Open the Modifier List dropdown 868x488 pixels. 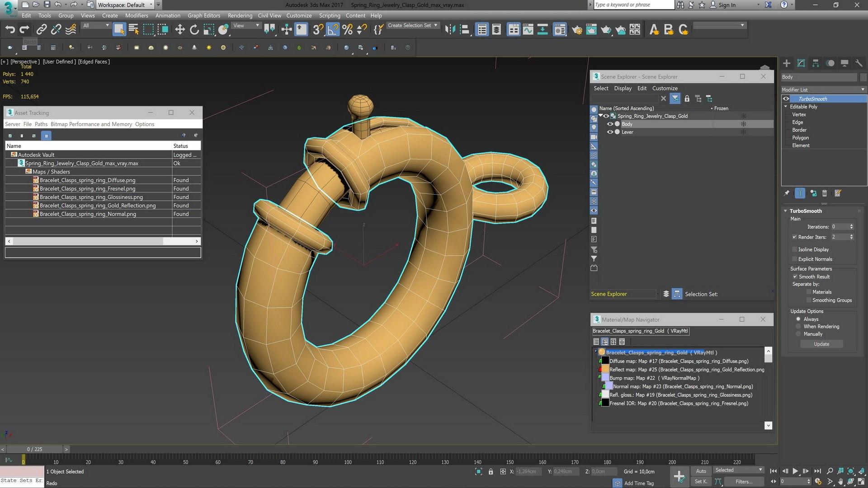point(823,89)
